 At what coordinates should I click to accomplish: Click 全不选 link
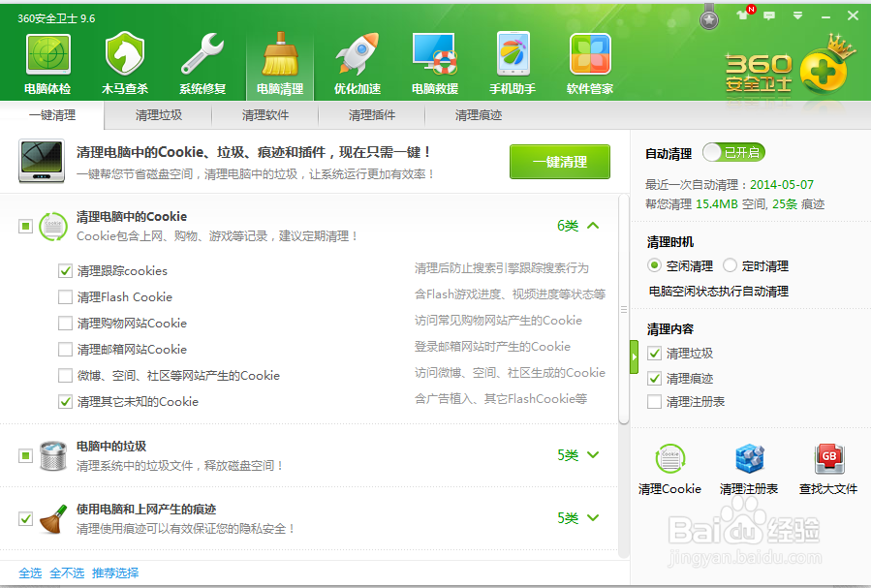pos(67,573)
